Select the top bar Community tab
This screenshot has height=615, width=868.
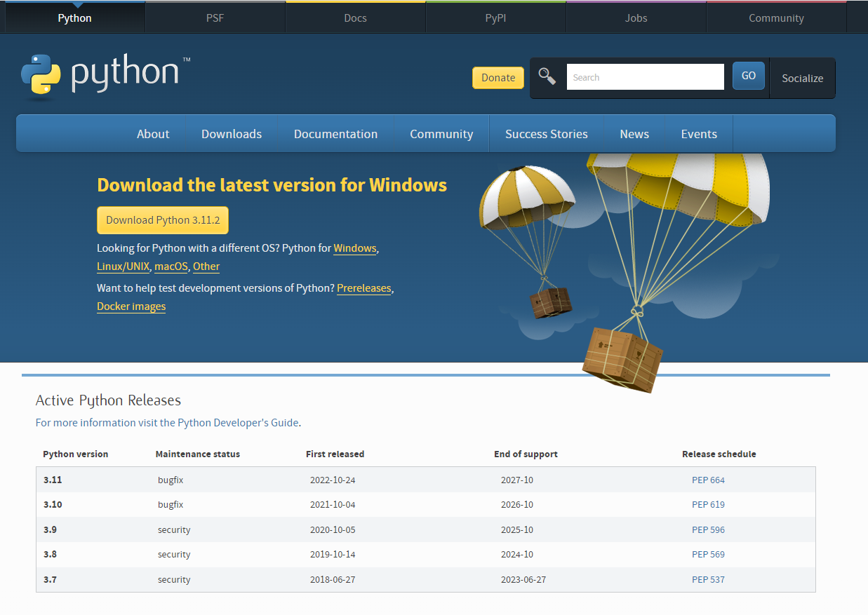[x=776, y=18]
